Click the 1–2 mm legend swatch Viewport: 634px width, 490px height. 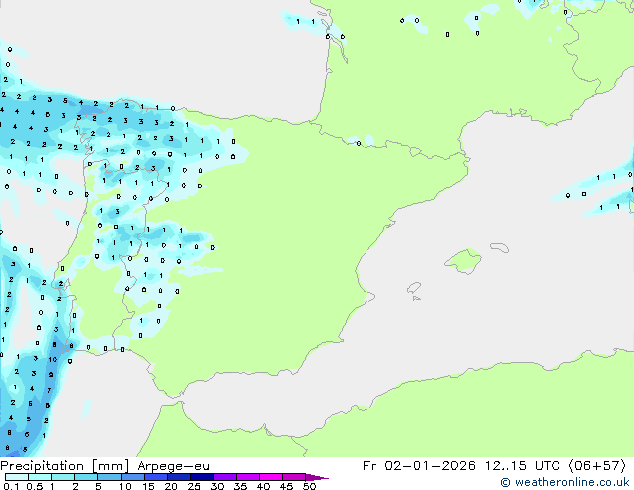[63, 477]
